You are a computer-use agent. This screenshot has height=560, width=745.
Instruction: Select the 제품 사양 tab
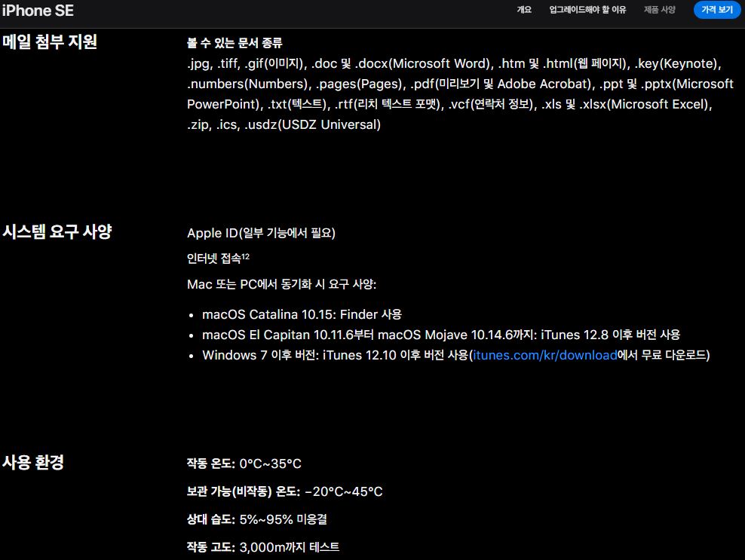click(660, 10)
